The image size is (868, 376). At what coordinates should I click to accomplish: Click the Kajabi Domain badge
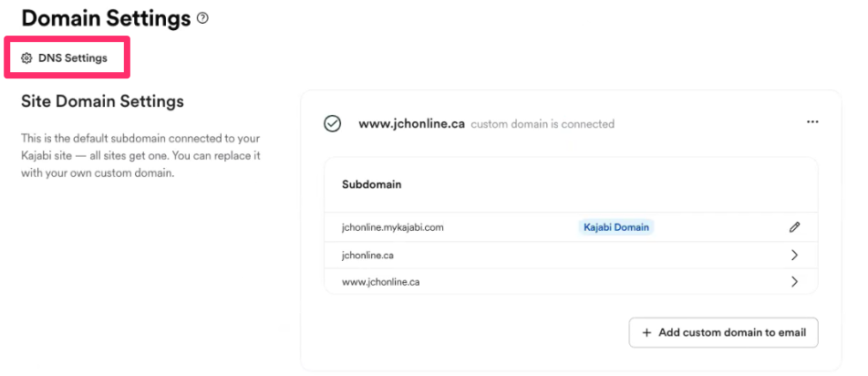pyautogui.click(x=616, y=227)
